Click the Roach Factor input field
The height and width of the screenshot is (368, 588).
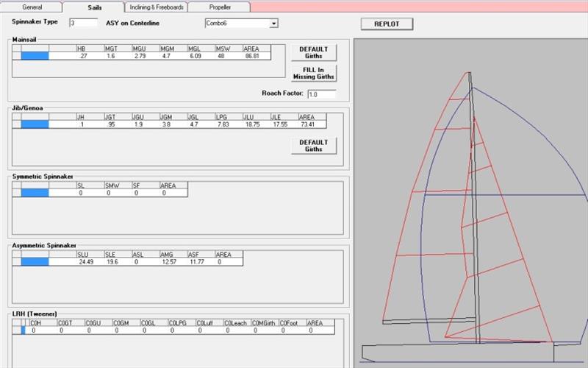(x=321, y=94)
